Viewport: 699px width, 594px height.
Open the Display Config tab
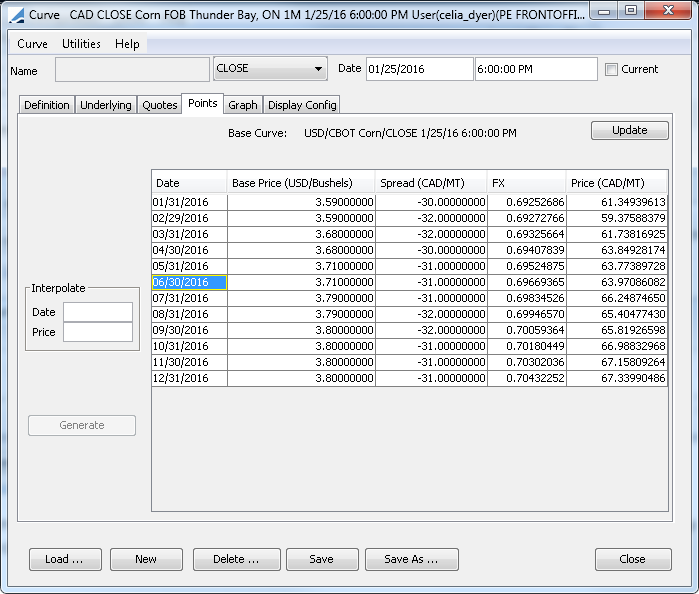pyautogui.click(x=302, y=105)
